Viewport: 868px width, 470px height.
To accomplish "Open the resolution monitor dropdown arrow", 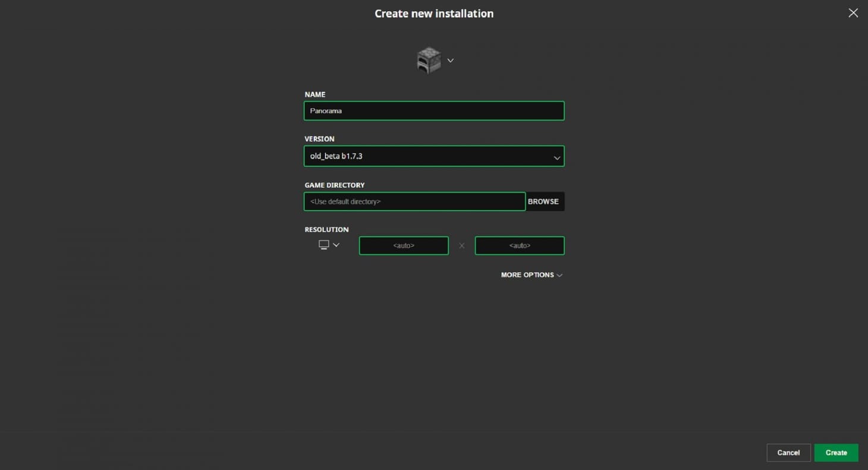I will pyautogui.click(x=336, y=244).
